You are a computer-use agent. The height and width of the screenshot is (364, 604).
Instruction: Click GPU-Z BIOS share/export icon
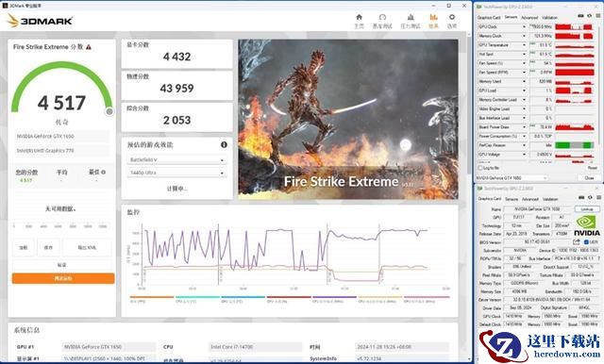pos(577,242)
